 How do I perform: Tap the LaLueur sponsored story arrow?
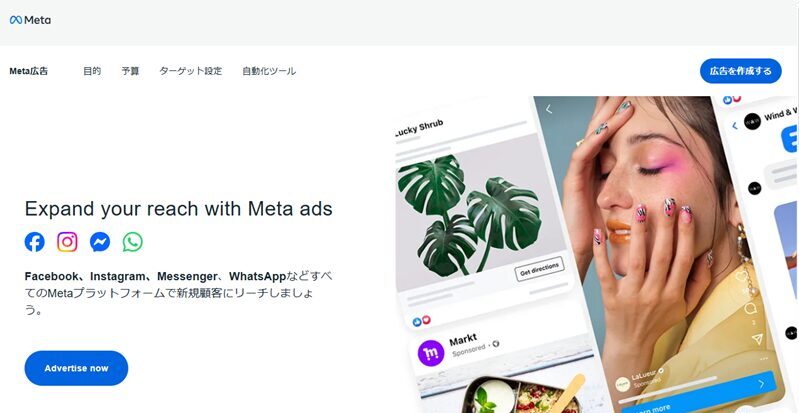click(x=762, y=383)
